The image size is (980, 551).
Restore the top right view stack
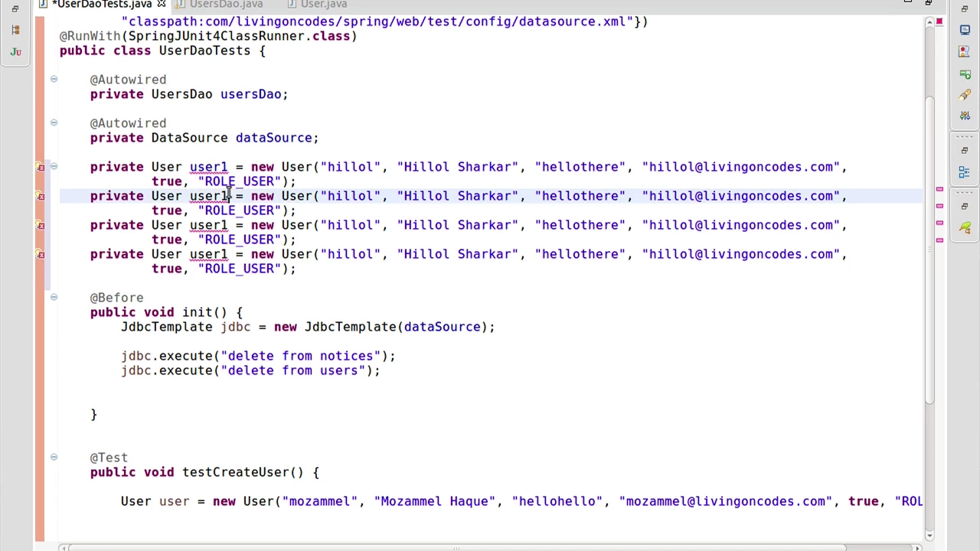[x=965, y=9]
